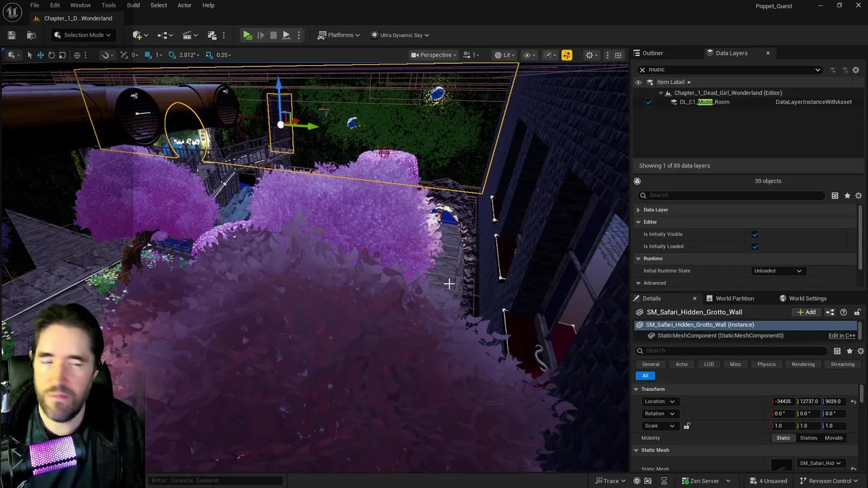Image resolution: width=868 pixels, height=488 pixels.
Task: Clear the music search filter
Action: pyautogui.click(x=642, y=69)
